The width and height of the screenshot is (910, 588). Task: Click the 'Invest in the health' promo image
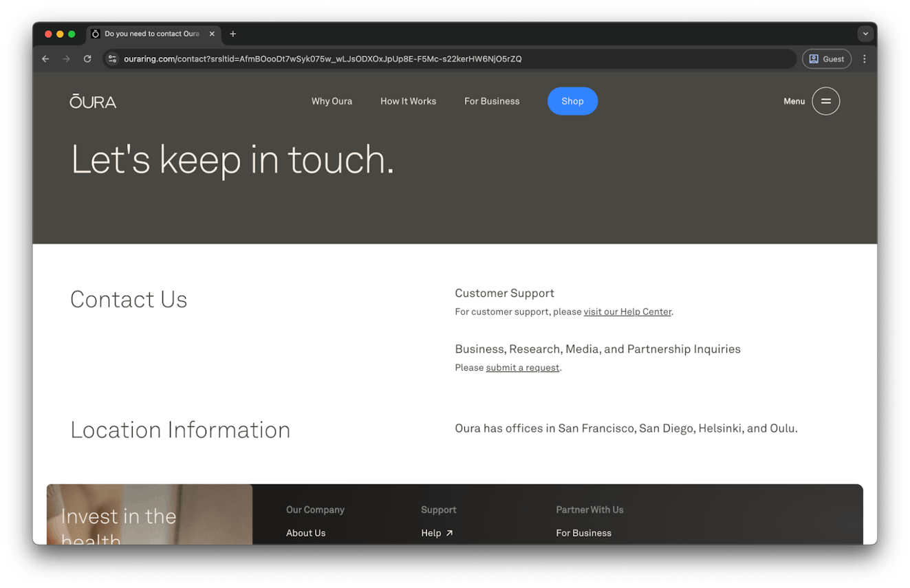point(149,514)
